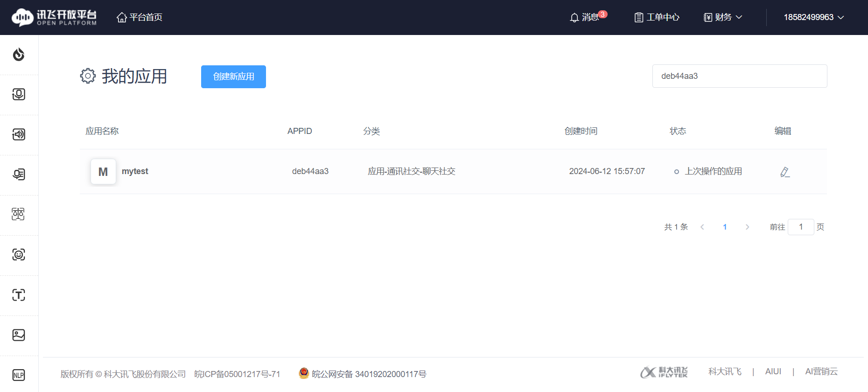Open the framed letter T text recognition icon

19,295
